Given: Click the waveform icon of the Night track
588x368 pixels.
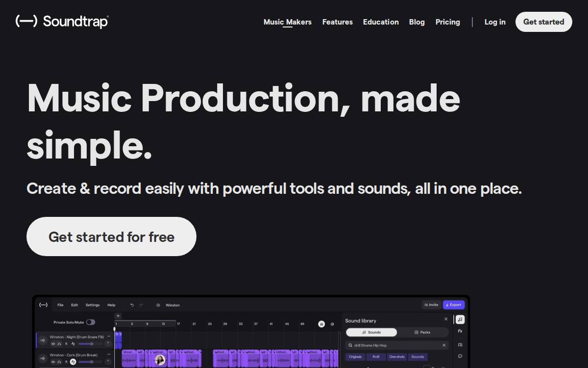Looking at the screenshot, I should tap(43, 341).
